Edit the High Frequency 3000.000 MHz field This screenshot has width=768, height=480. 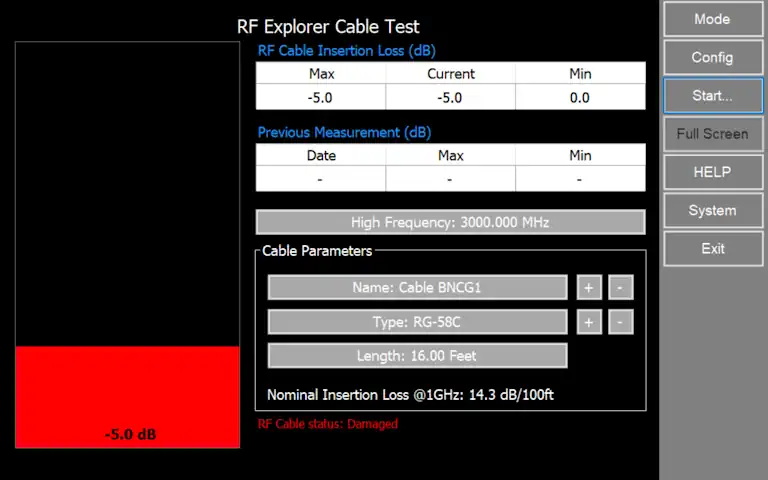[x=450, y=222]
